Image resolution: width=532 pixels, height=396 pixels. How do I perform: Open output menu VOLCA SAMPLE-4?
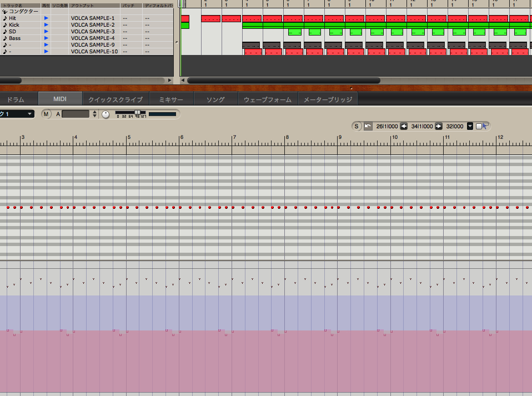click(x=93, y=38)
